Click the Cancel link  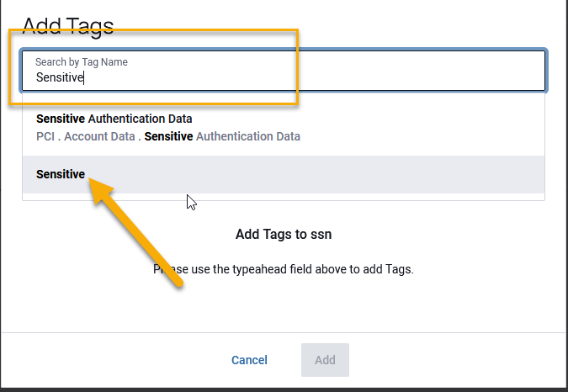249,360
